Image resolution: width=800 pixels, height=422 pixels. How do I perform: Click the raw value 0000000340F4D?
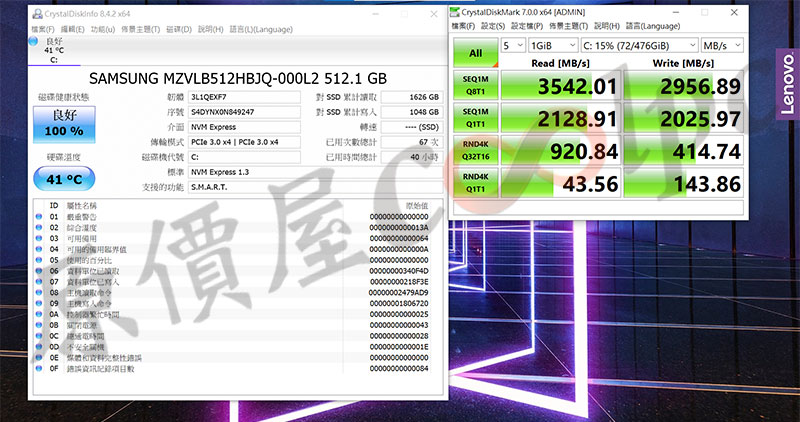[x=399, y=271]
